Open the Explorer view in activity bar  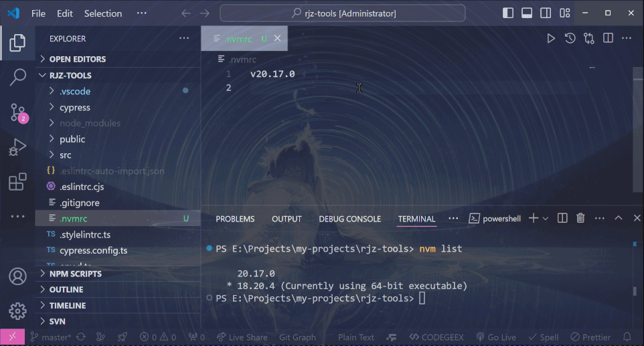[x=17, y=43]
